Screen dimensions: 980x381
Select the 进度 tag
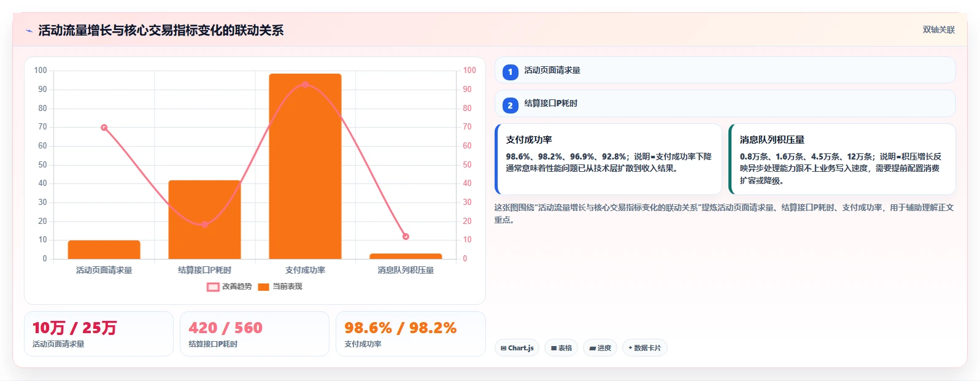tap(600, 348)
